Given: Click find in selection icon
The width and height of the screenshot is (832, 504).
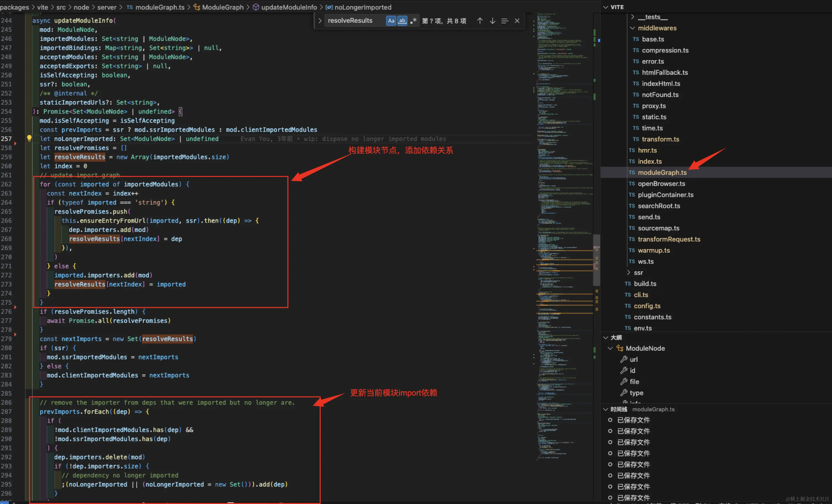Looking at the screenshot, I should [505, 21].
